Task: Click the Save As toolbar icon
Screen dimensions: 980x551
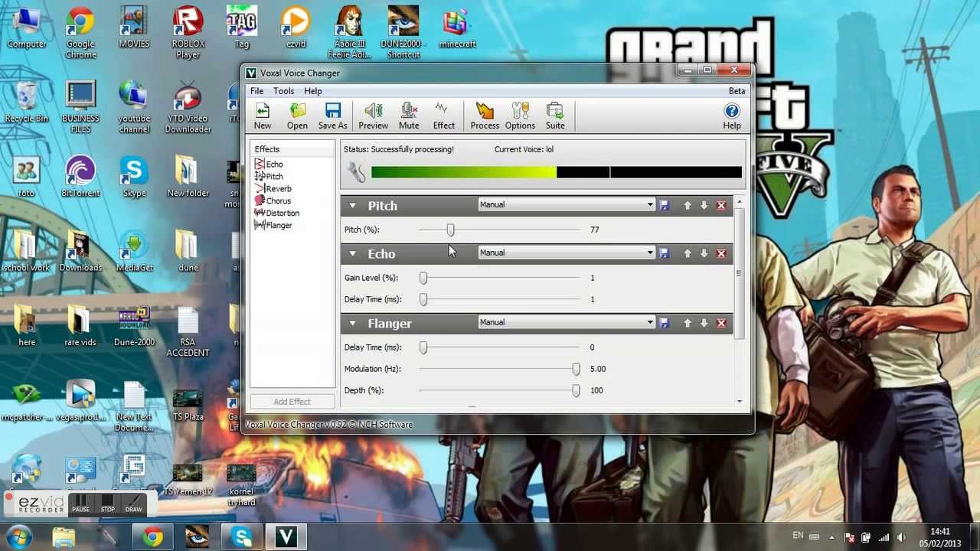Action: pyautogui.click(x=332, y=116)
